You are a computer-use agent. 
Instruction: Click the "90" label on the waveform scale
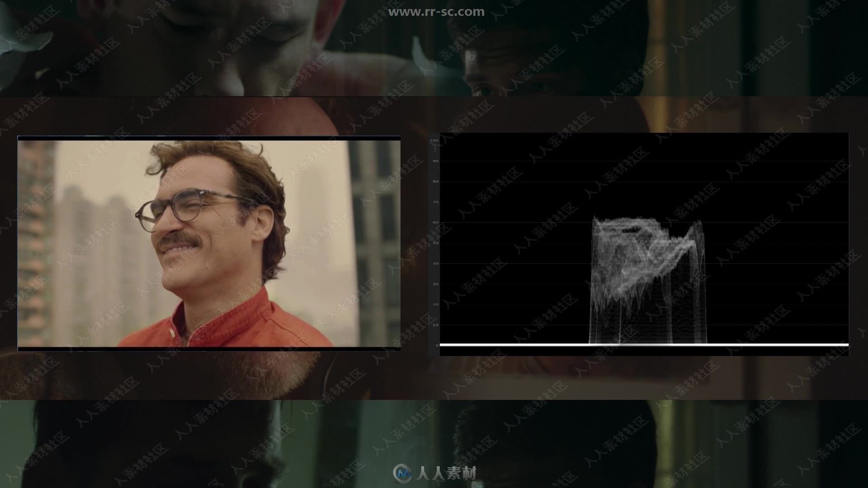(x=436, y=161)
